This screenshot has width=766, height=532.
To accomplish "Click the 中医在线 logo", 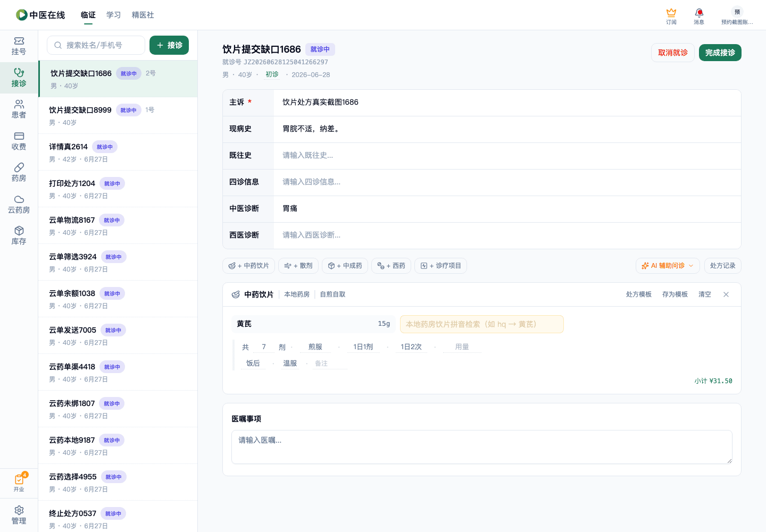I will 40,15.
